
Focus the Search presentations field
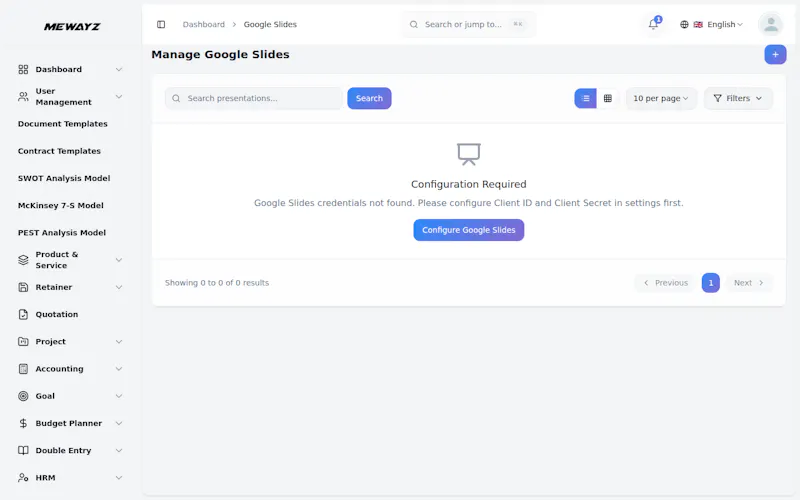point(254,98)
